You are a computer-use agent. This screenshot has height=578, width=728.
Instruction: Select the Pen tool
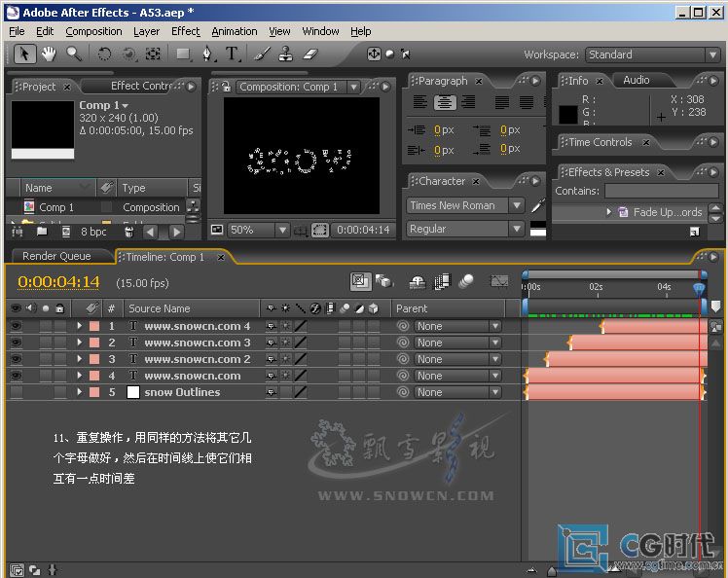pyautogui.click(x=207, y=54)
